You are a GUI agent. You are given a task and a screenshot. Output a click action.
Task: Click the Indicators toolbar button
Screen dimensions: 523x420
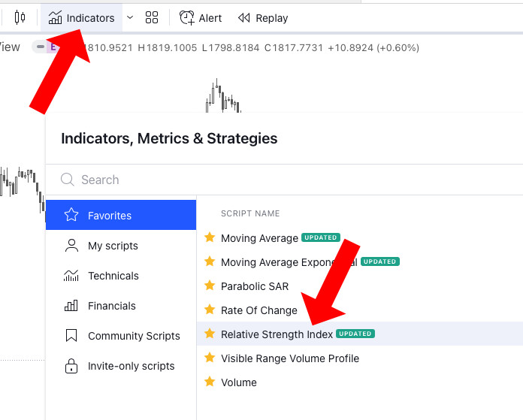(82, 18)
